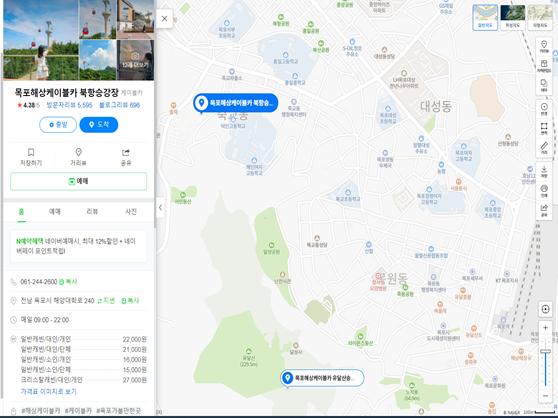Select the radius measurement circle tool
Image resolution: width=558 pixels, height=418 pixels.
click(544, 109)
